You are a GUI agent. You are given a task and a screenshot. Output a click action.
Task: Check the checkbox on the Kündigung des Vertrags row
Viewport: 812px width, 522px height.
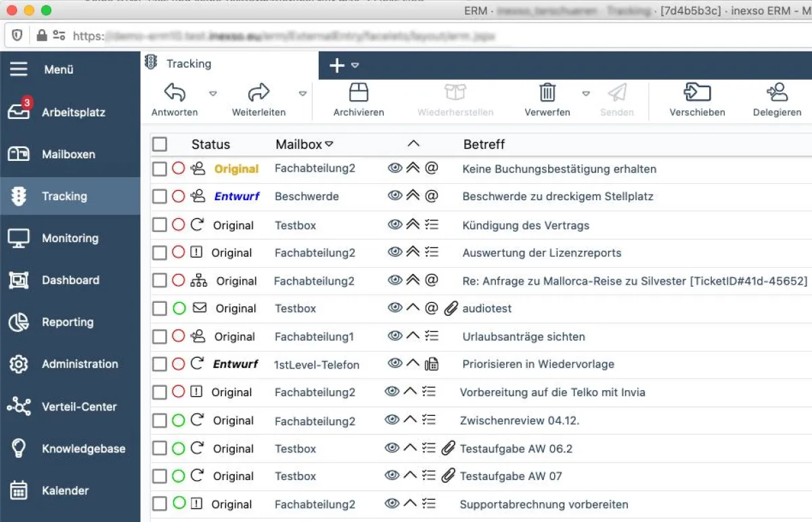coord(160,224)
